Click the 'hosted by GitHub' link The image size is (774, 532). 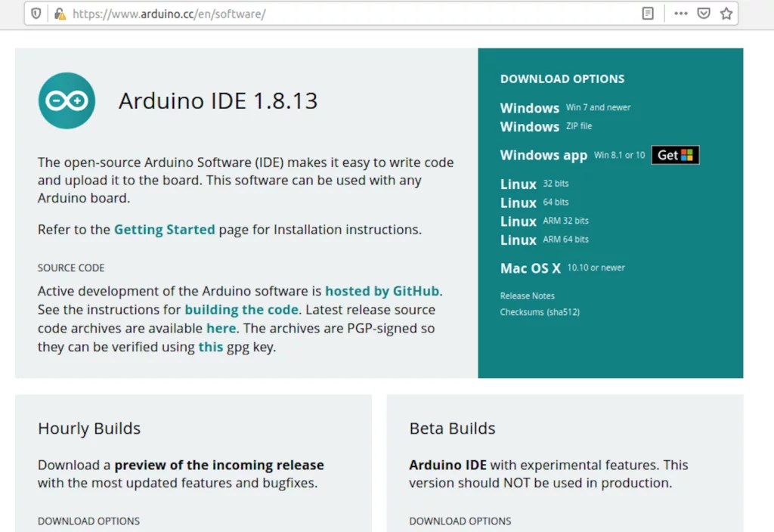[382, 291]
